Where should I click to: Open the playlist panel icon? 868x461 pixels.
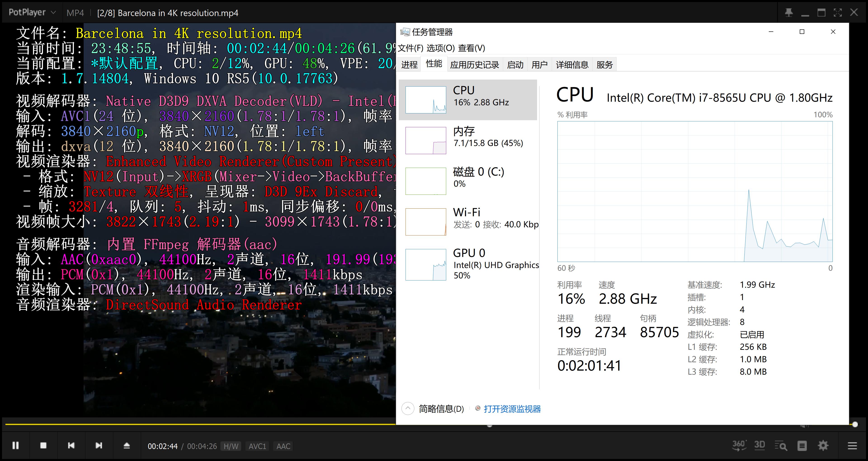(x=802, y=445)
